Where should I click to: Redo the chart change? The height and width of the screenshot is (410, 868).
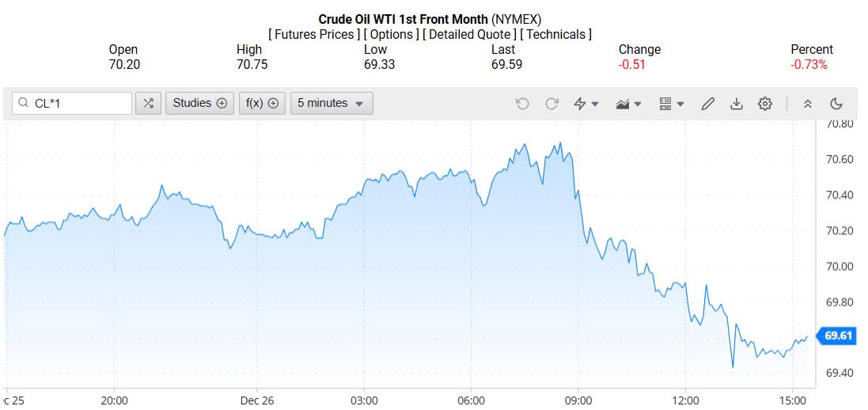pos(552,104)
